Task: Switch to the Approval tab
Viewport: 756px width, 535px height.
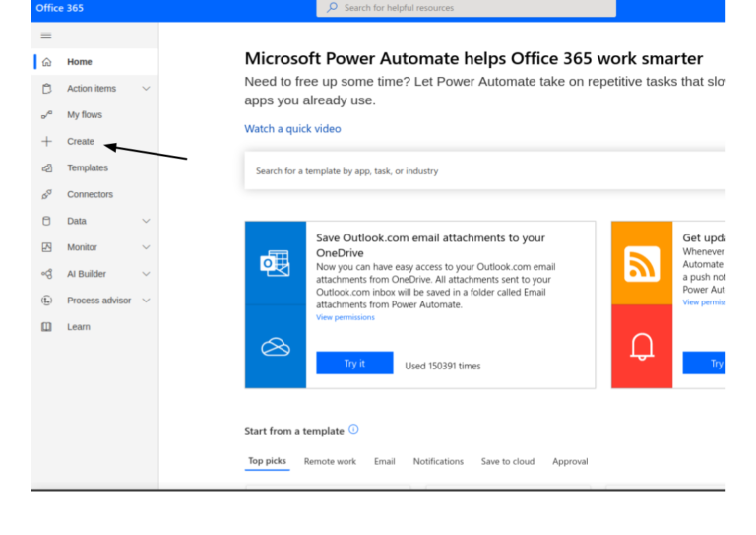Action: pyautogui.click(x=570, y=462)
